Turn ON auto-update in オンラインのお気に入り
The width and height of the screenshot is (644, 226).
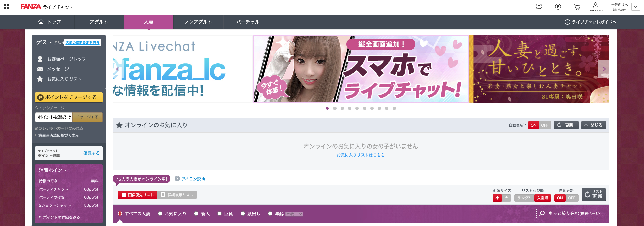coord(534,125)
